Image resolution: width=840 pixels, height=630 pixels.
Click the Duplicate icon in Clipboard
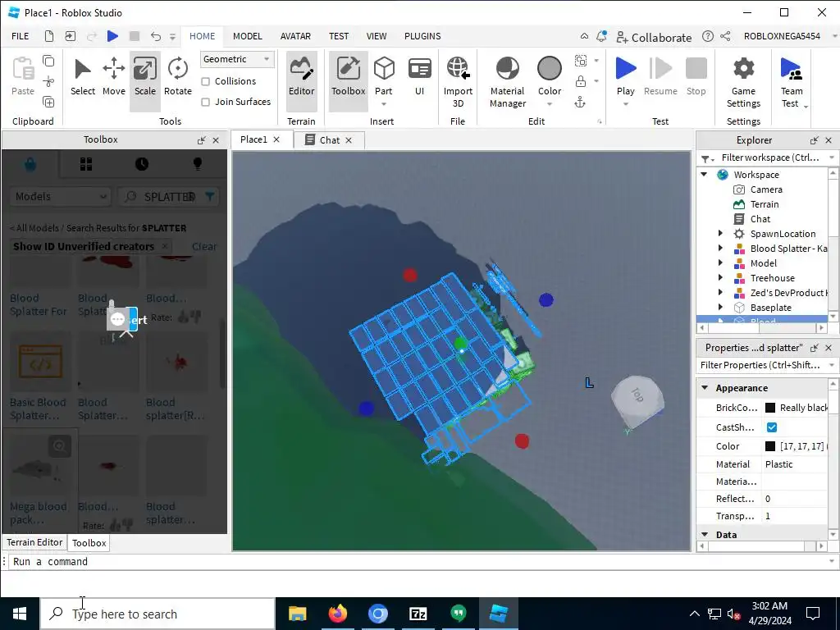[48, 103]
